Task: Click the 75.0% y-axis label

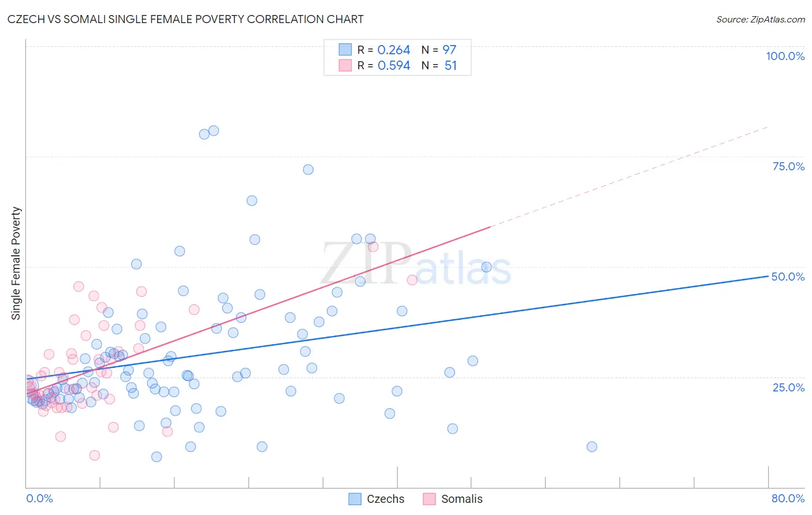Action: tap(788, 166)
